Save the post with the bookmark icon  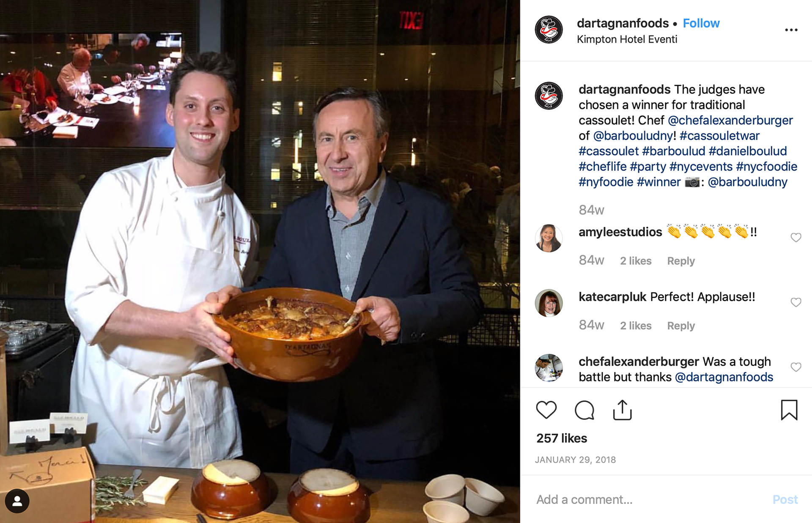coord(789,410)
